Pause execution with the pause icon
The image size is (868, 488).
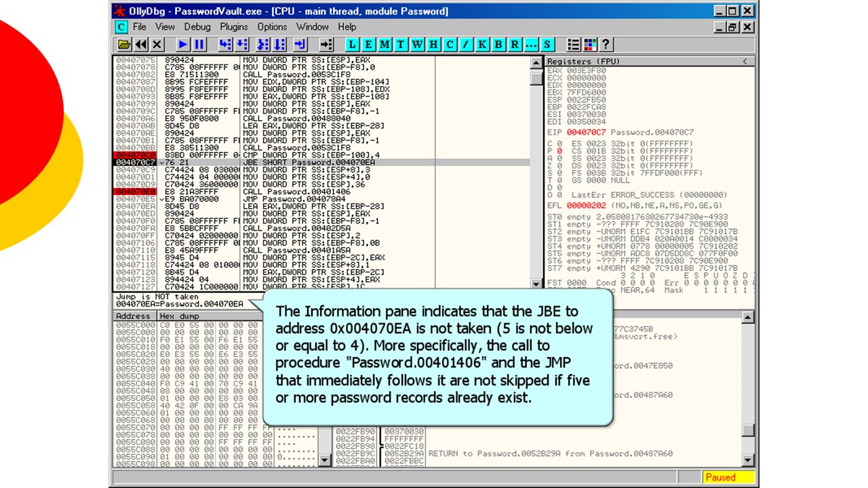click(x=199, y=45)
